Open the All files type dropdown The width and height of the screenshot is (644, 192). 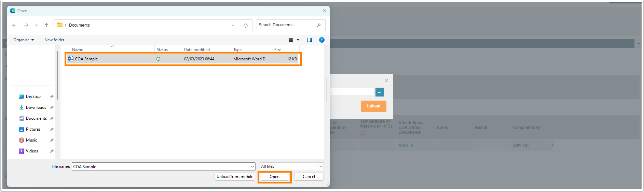(x=291, y=166)
